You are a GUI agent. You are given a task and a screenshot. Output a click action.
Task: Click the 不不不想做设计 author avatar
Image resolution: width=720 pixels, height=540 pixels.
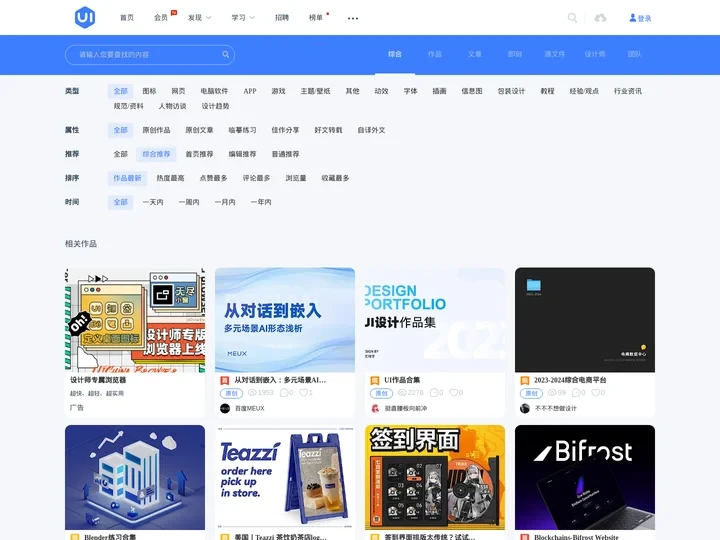tap(525, 408)
